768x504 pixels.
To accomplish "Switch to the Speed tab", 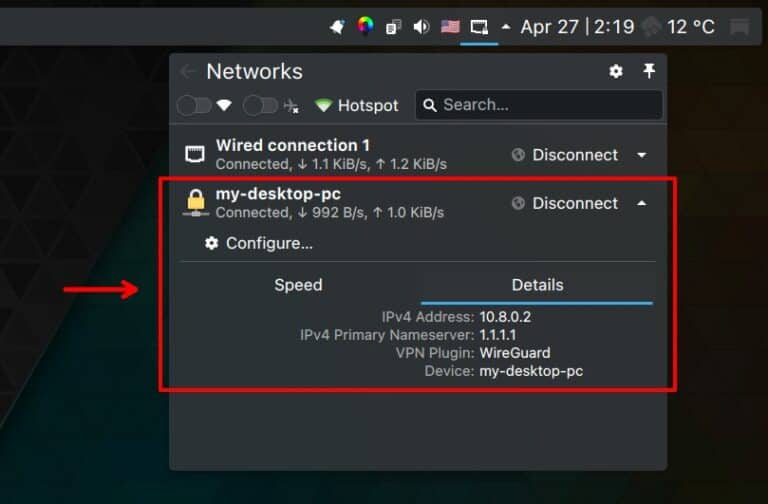I will click(x=298, y=285).
